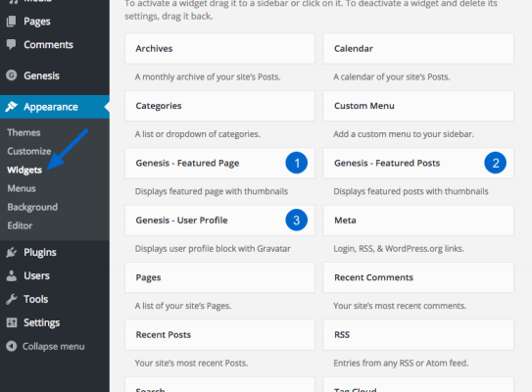
Task: Click the Plugins plug icon
Action: tap(11, 252)
